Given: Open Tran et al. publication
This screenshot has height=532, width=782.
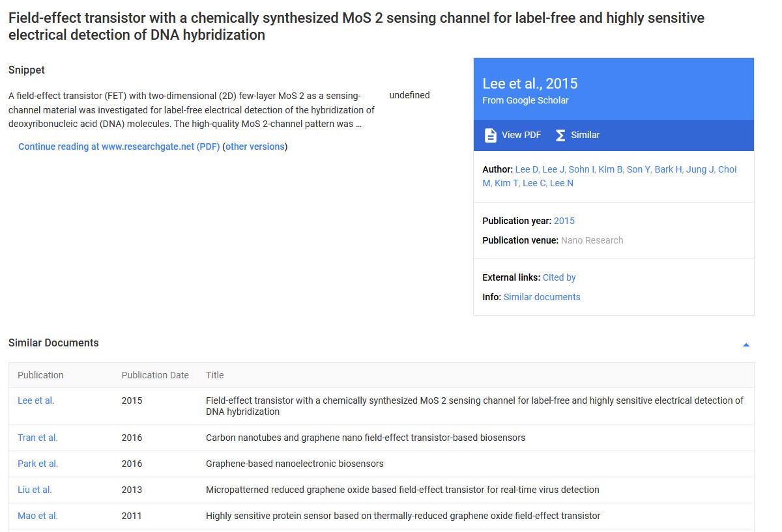Looking at the screenshot, I should [38, 438].
